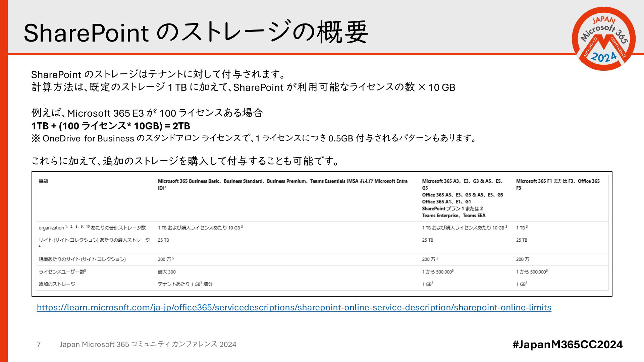Image resolution: width=644 pixels, height=362 pixels.
Task: Click row label 'サイト (サイト コレクション) あたりの最大ストレージ'
Action: (x=94, y=243)
